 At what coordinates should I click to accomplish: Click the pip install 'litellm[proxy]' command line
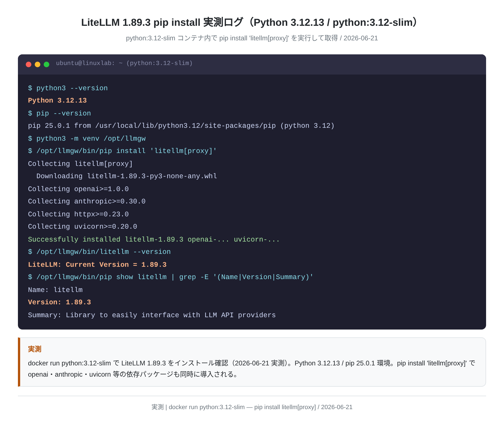tap(122, 151)
